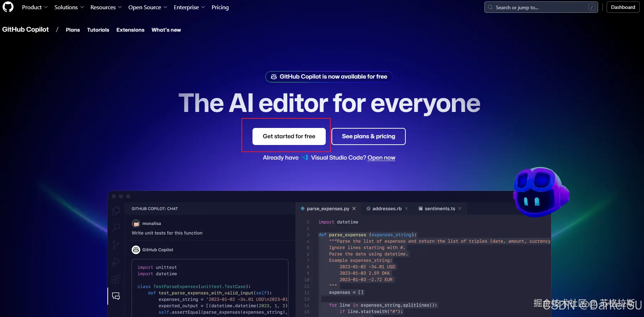This screenshot has height=317, width=644.
Task: Open the Extensions sub-navigation item
Action: tap(131, 30)
